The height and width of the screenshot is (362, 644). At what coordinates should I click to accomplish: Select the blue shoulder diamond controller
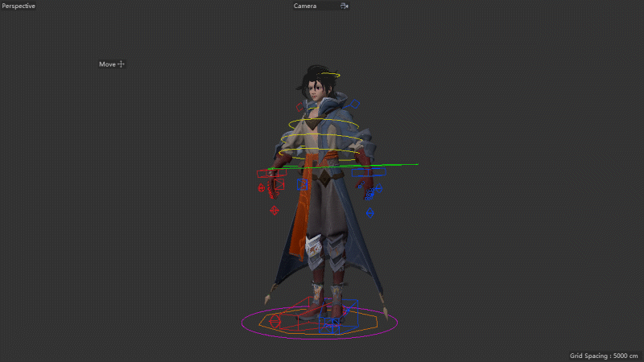click(355, 104)
